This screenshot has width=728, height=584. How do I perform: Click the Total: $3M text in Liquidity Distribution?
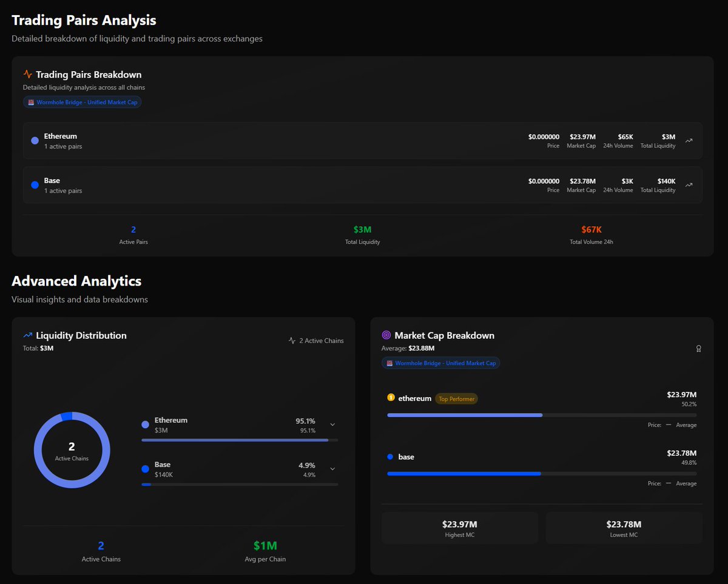coord(38,349)
